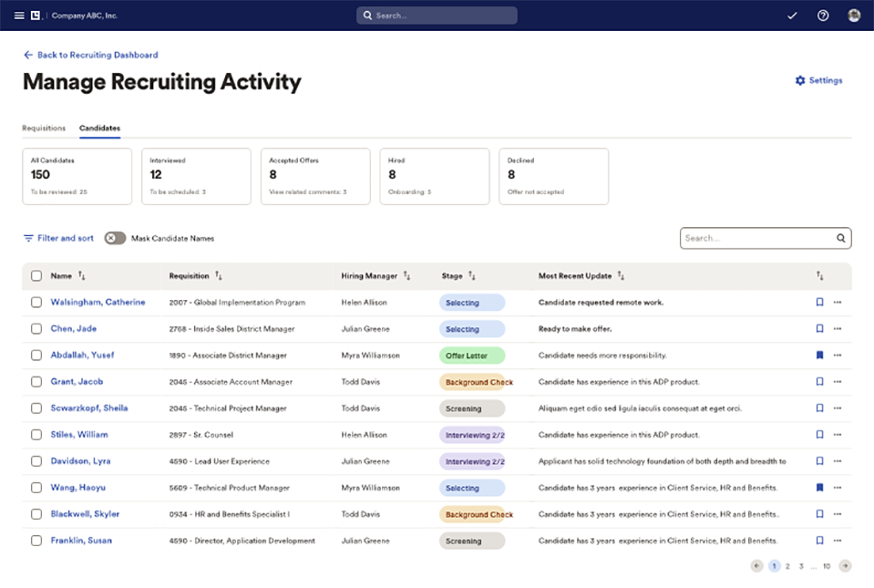The image size is (874, 588).
Task: Go to next page with pagination arrow
Action: pos(845,566)
